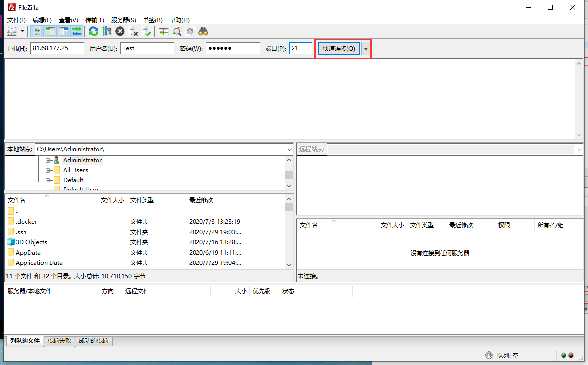Open the remote site path dropdown
The width and height of the screenshot is (588, 365).
pyautogui.click(x=579, y=149)
